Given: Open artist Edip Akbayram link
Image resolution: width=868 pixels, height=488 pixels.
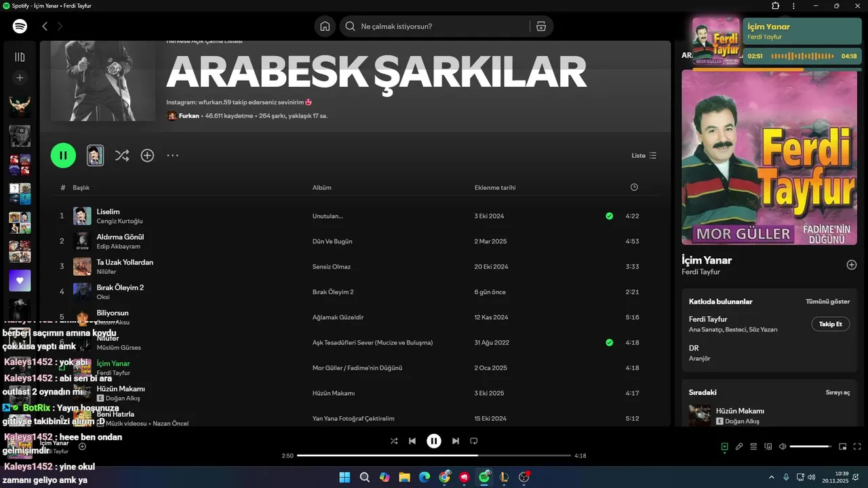Looking at the screenshot, I should pos(119,247).
